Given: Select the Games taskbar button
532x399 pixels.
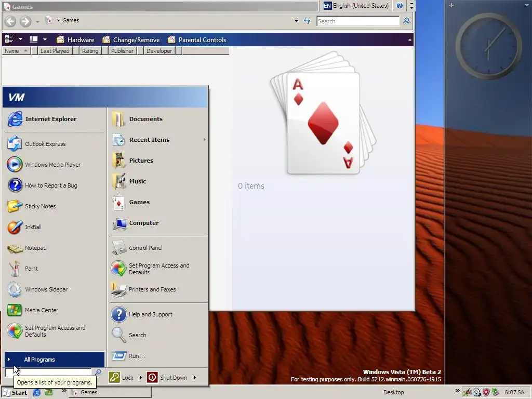Looking at the screenshot, I should tap(111, 393).
